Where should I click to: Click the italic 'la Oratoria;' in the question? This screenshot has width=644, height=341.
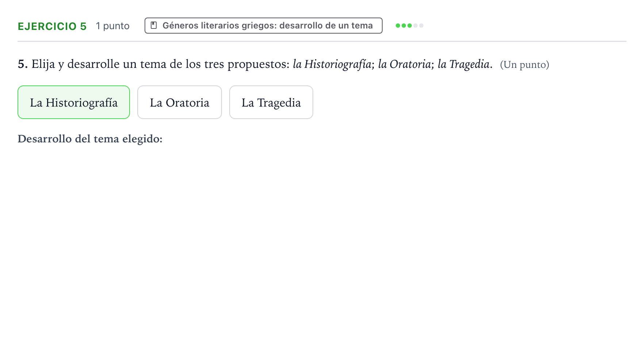pyautogui.click(x=406, y=64)
